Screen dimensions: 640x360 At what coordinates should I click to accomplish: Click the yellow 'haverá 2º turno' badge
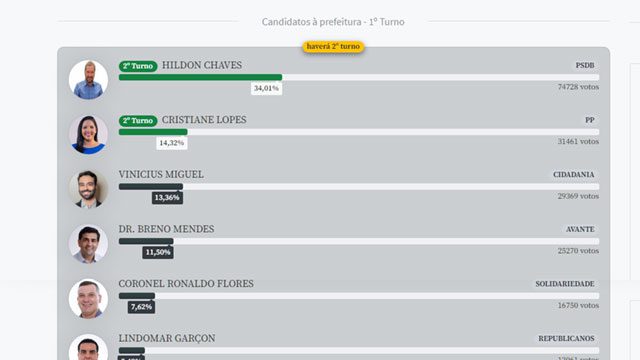pos(333,47)
